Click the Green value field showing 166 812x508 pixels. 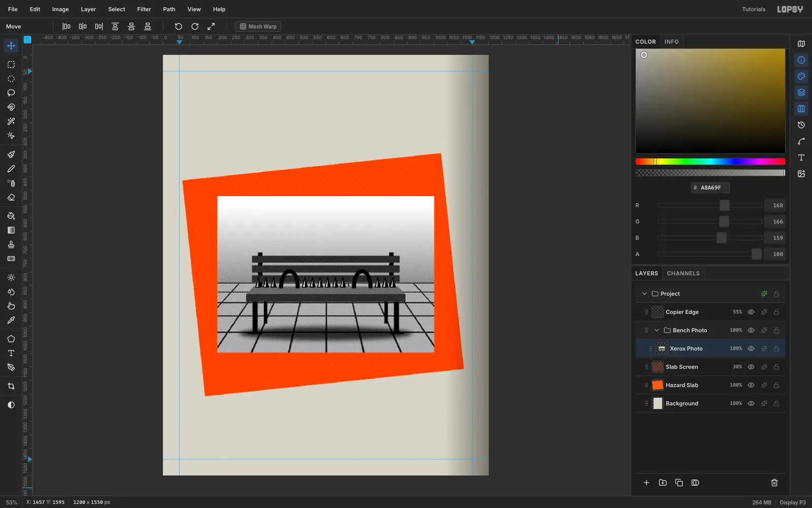[x=776, y=221]
